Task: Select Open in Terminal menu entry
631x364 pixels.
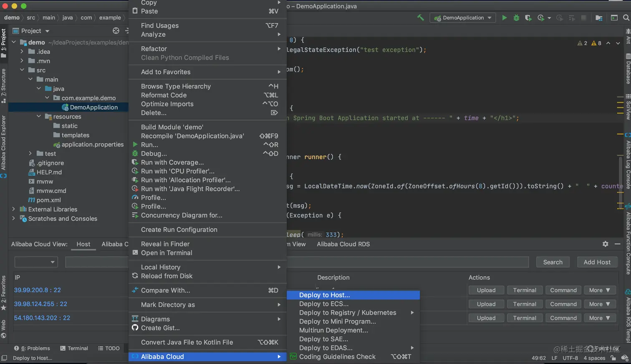Action: click(x=207, y=253)
